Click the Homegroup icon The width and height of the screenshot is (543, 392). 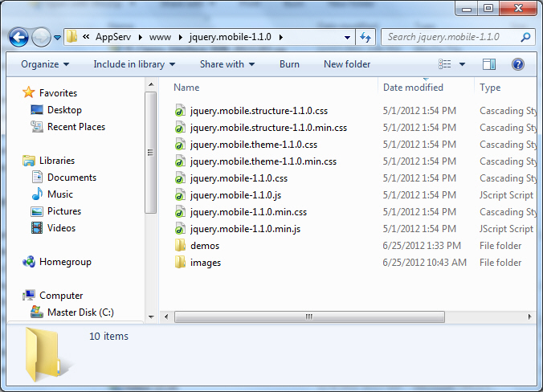click(29, 262)
